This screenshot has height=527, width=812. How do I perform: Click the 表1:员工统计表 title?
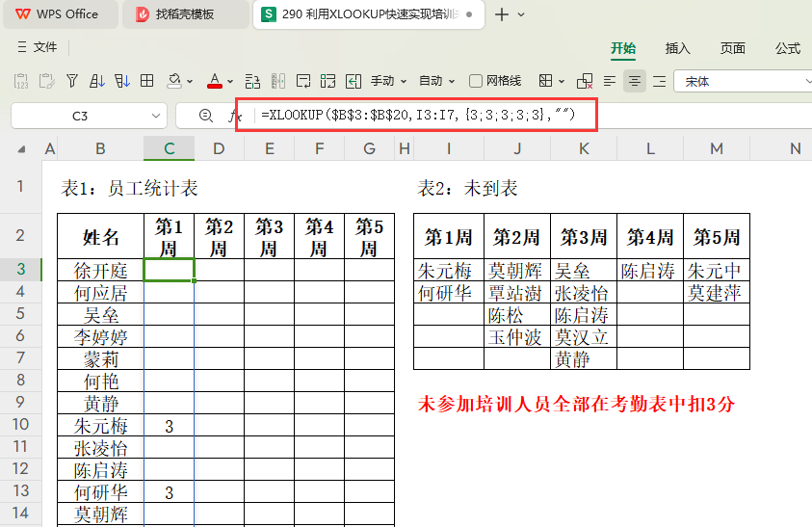129,188
